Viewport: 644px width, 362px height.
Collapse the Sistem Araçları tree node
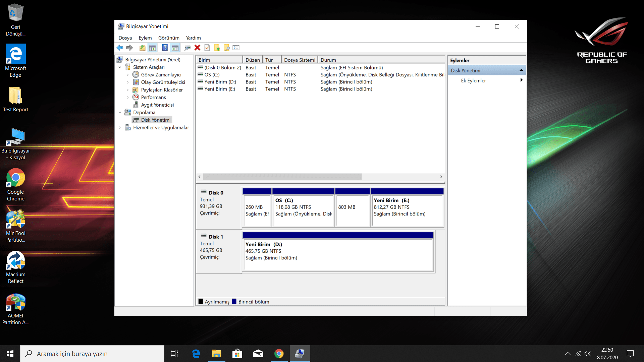pyautogui.click(x=120, y=67)
